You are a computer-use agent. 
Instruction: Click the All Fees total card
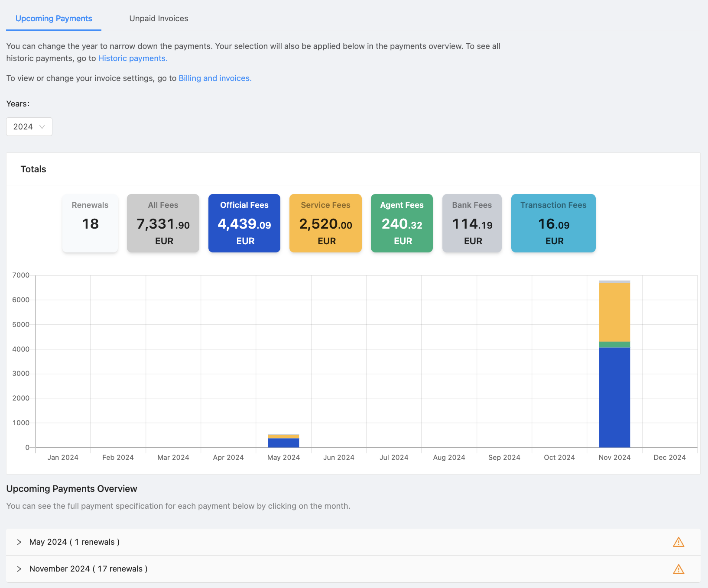[x=163, y=223]
